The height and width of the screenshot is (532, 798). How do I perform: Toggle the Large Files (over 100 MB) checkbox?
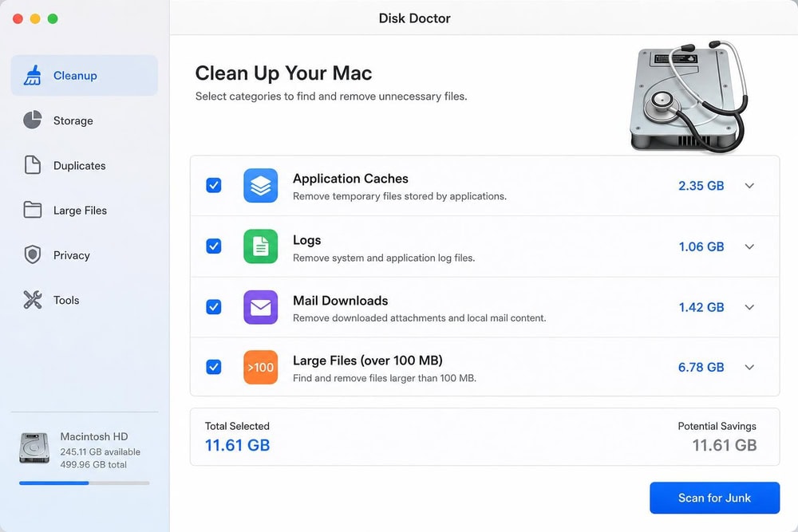[214, 367]
